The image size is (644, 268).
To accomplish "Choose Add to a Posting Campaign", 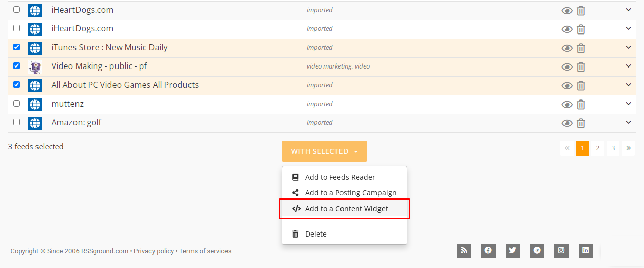I will [345, 193].
